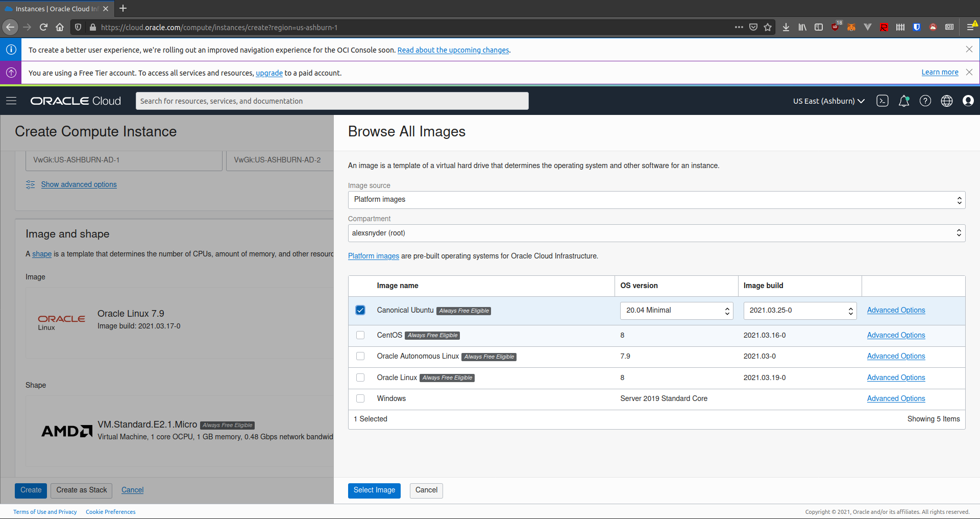Open the Oracle Cloud hamburger navigation menu

pyautogui.click(x=11, y=101)
